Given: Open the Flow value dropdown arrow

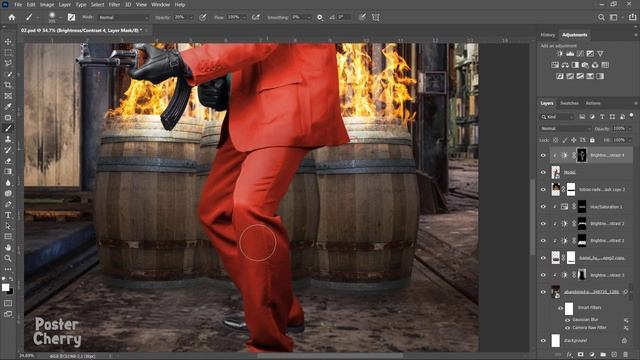Looking at the screenshot, I should (x=244, y=18).
